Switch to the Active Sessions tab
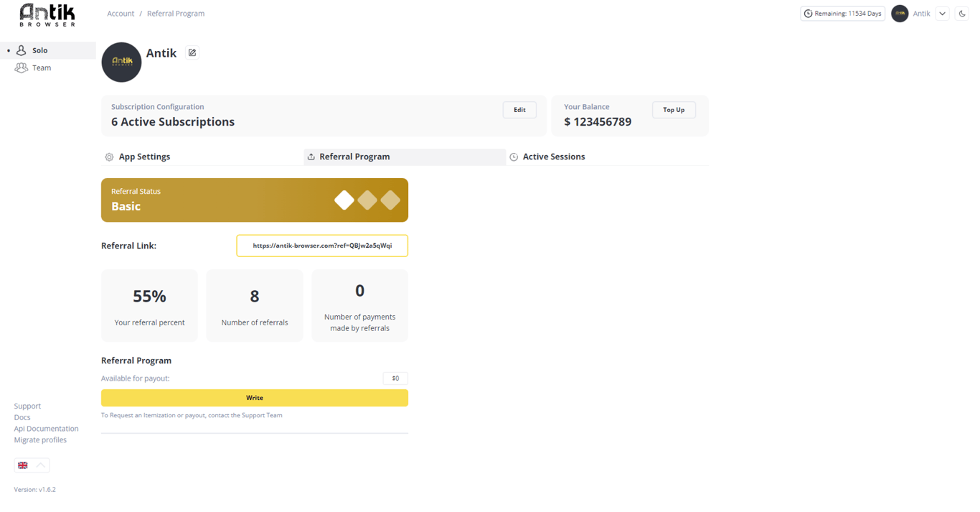980x512 pixels. tap(607, 157)
